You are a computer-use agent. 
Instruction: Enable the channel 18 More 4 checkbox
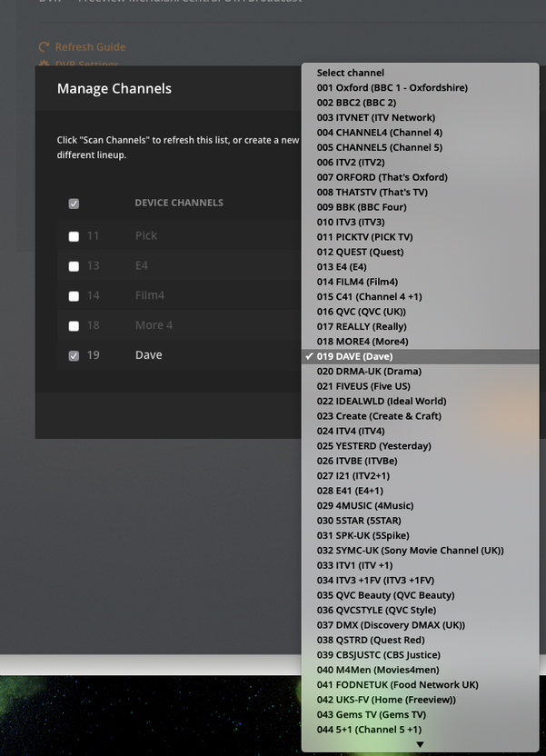[74, 326]
